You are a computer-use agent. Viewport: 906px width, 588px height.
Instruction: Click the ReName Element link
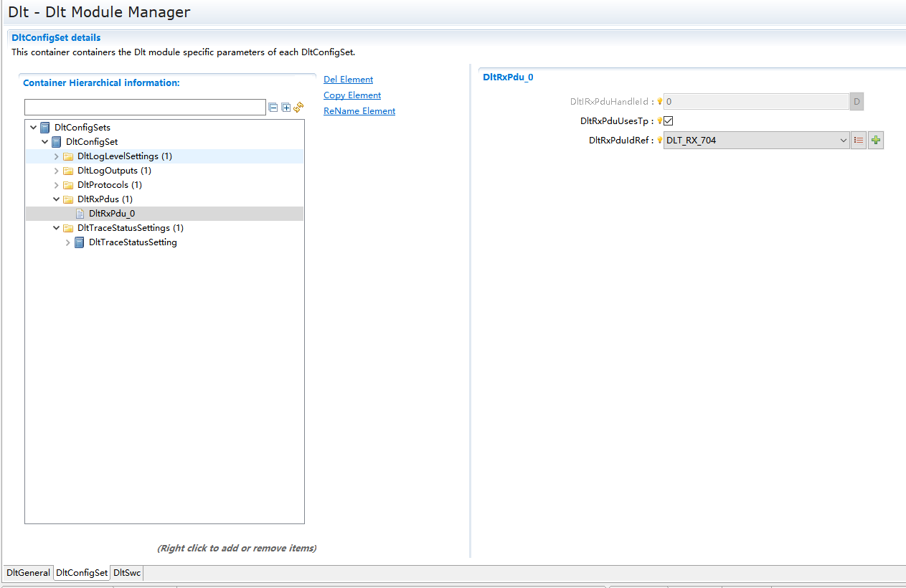click(x=359, y=111)
